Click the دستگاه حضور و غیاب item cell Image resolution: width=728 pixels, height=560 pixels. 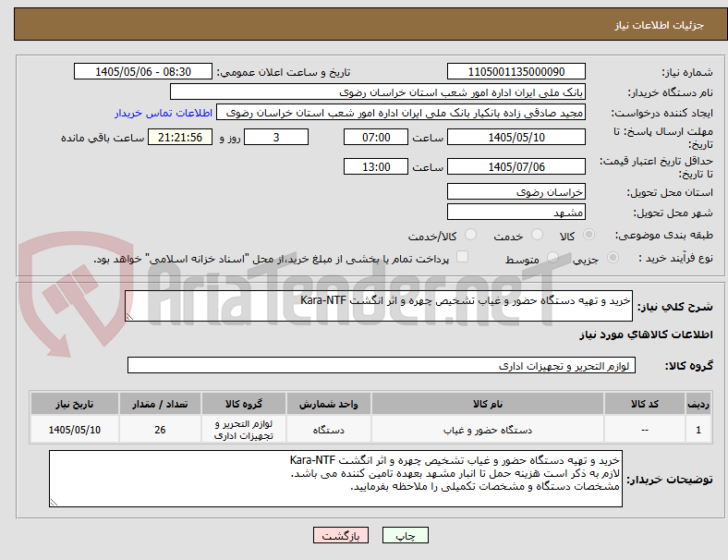click(x=488, y=430)
